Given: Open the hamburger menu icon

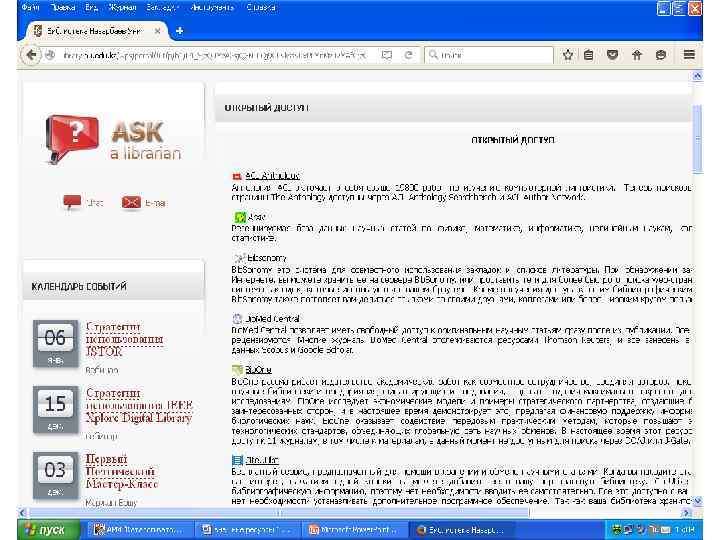Looking at the screenshot, I should (689, 55).
